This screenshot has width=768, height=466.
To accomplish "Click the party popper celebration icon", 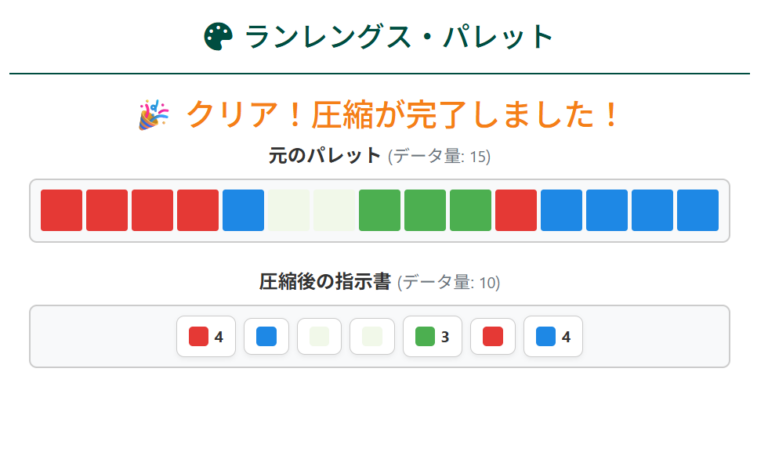I will [x=153, y=115].
